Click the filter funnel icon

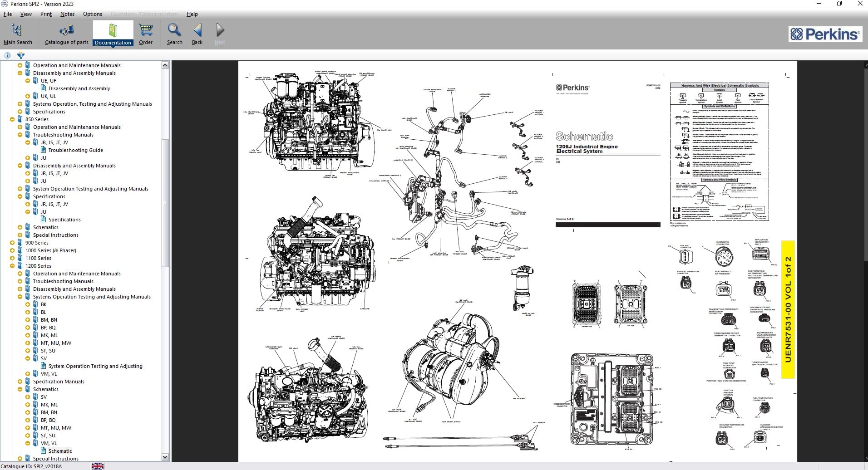coord(20,55)
